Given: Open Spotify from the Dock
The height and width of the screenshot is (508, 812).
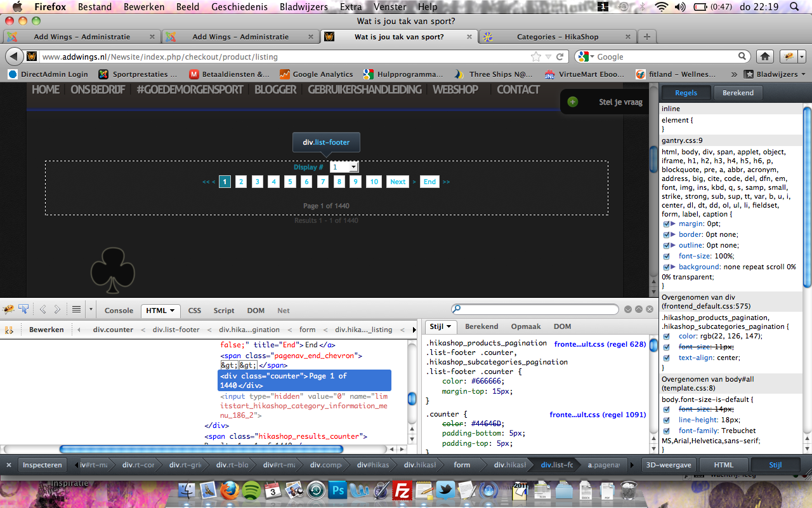Looking at the screenshot, I should coord(251,491).
